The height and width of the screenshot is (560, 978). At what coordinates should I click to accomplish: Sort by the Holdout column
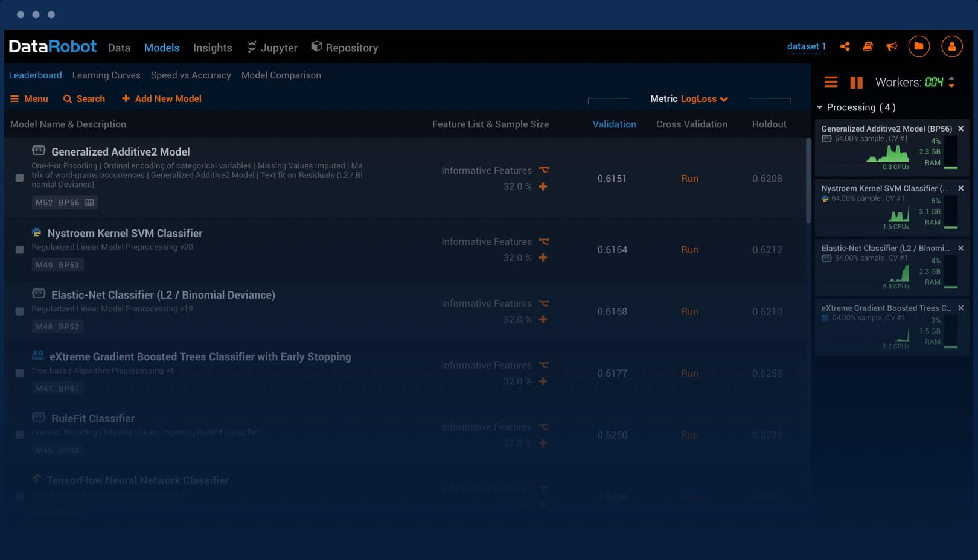coord(769,124)
